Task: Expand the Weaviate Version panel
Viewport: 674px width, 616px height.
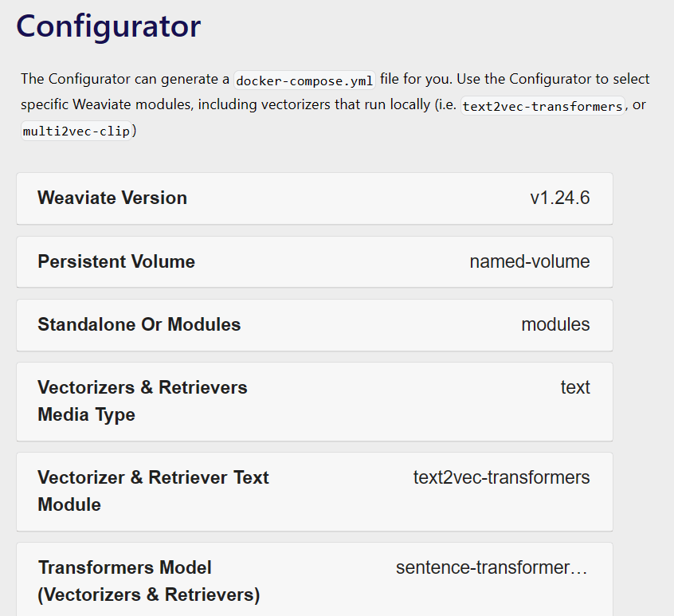Action: 314,198
